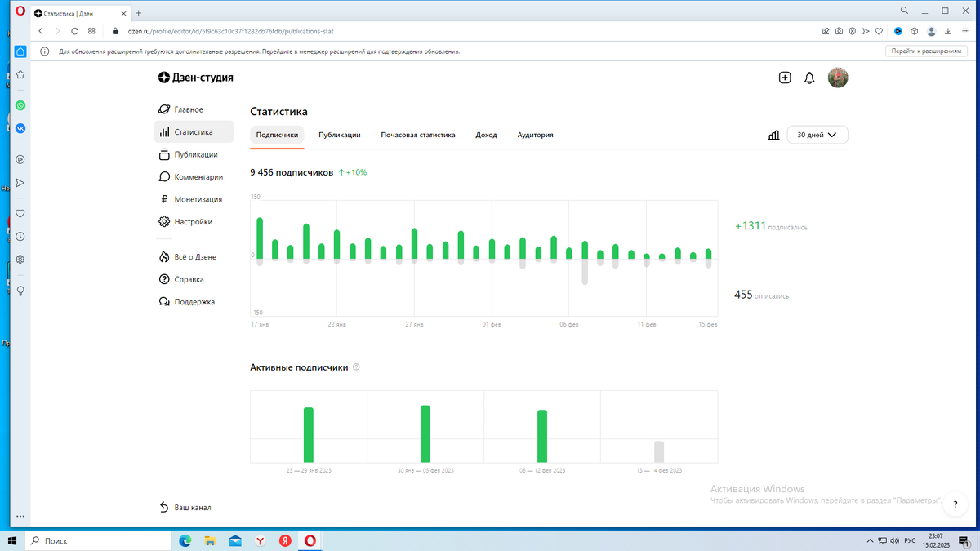Image resolution: width=980 pixels, height=551 pixels.
Task: Click the Дзен-студия logo
Action: point(196,78)
